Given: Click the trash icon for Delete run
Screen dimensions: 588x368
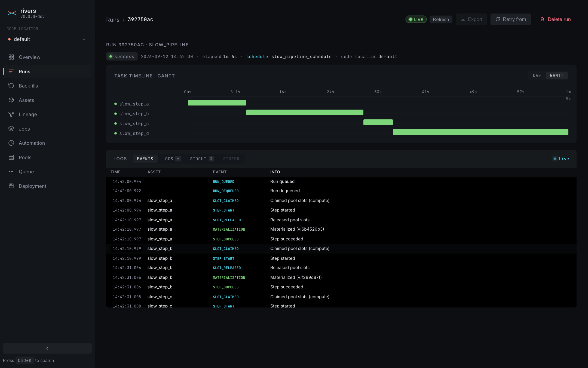Looking at the screenshot, I should pos(542,19).
